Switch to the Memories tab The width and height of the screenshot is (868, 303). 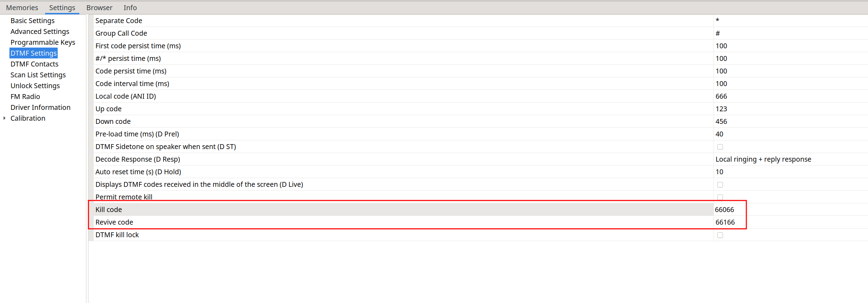pos(22,8)
